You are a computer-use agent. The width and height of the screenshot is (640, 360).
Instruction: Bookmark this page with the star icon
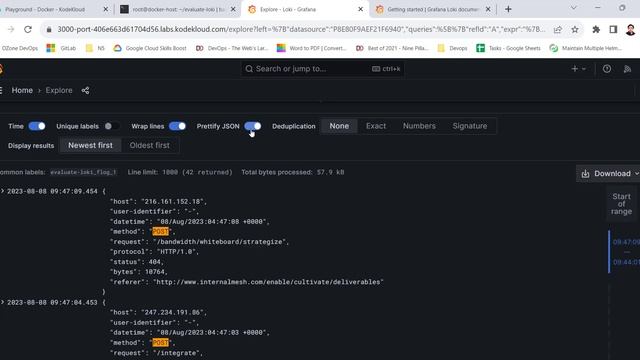click(575, 29)
